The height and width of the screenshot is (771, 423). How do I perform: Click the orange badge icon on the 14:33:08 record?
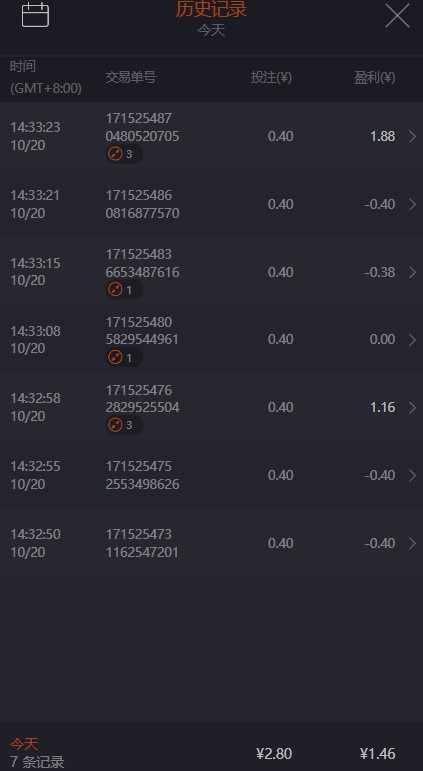(115, 357)
